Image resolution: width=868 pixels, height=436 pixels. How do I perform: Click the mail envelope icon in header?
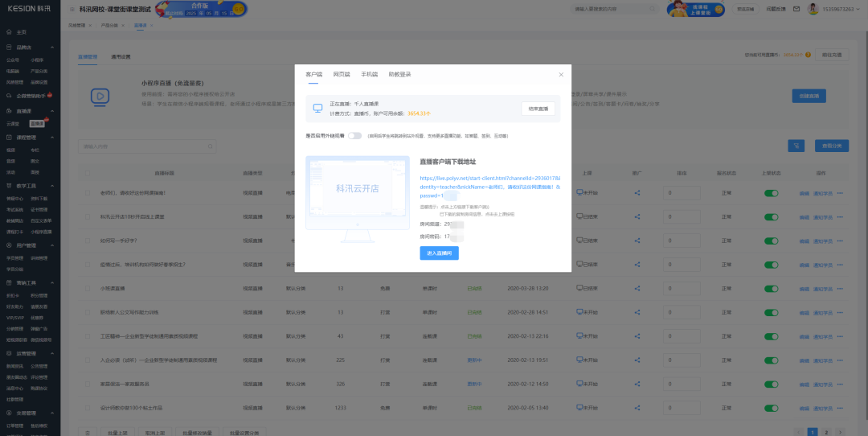[x=796, y=9]
